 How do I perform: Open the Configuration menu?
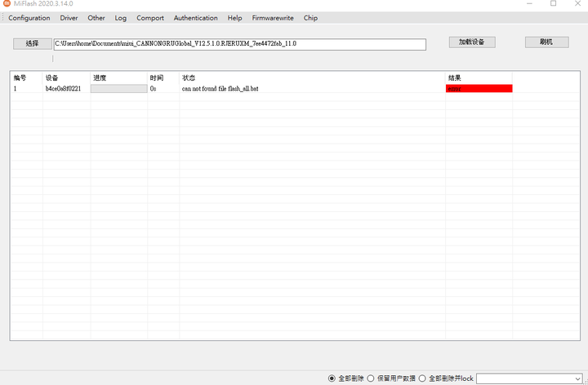(x=29, y=18)
